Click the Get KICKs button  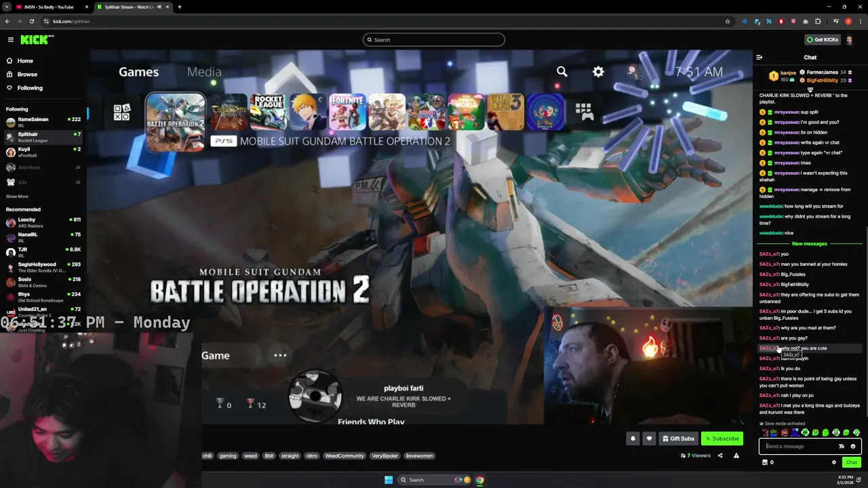(823, 40)
